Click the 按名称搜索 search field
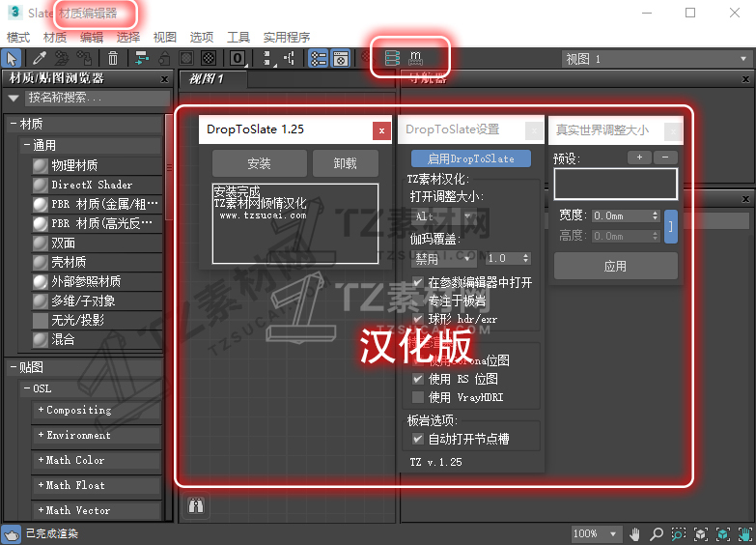 [98, 98]
